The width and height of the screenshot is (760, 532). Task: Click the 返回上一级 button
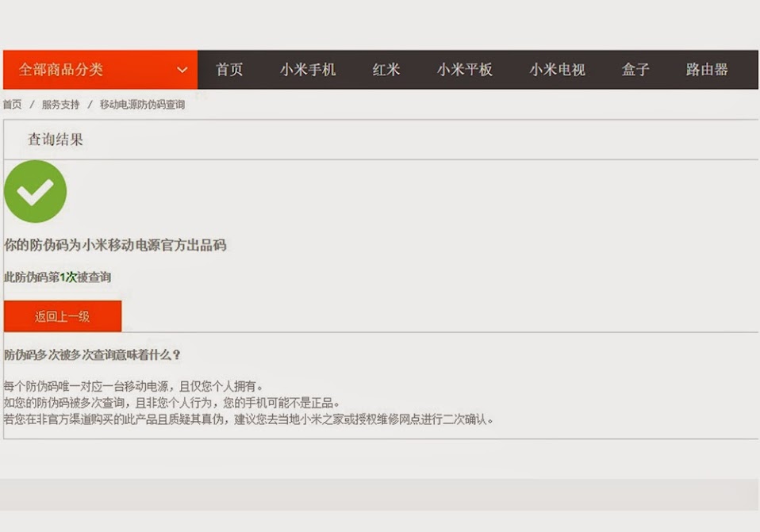[63, 316]
